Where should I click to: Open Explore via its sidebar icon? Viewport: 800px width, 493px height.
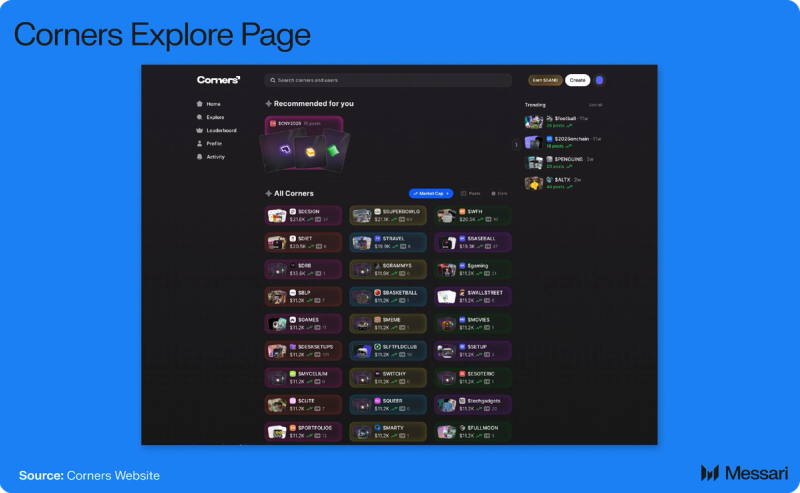click(x=199, y=117)
